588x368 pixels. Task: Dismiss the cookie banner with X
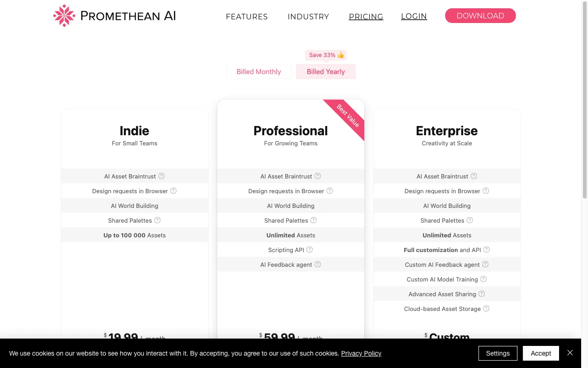pyautogui.click(x=570, y=353)
